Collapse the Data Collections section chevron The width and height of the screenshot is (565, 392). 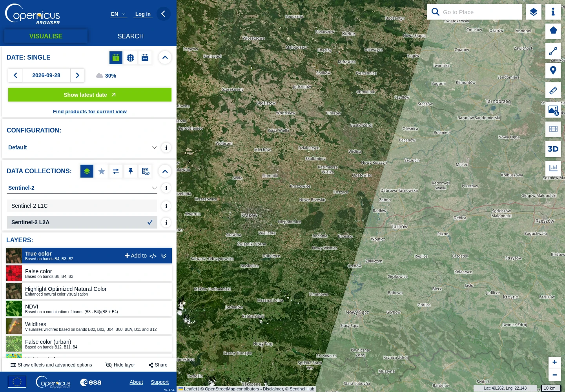(165, 171)
